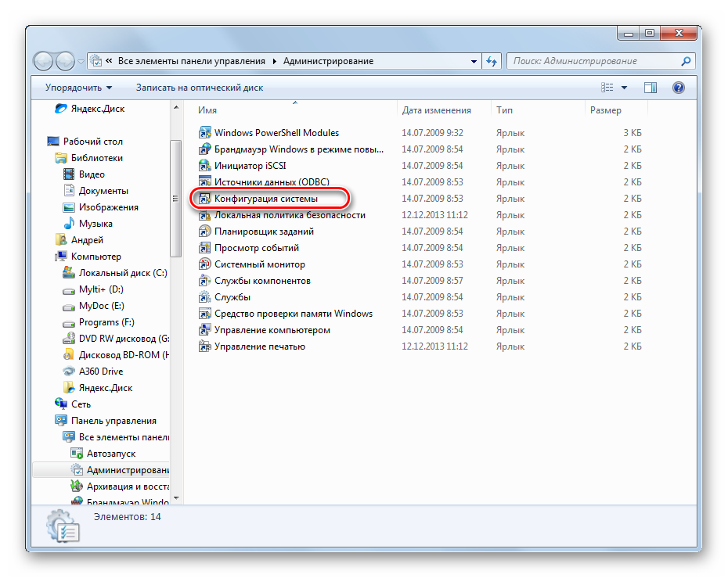The image size is (728, 578).
Task: Open Документы library in sidebar
Action: pos(103,191)
